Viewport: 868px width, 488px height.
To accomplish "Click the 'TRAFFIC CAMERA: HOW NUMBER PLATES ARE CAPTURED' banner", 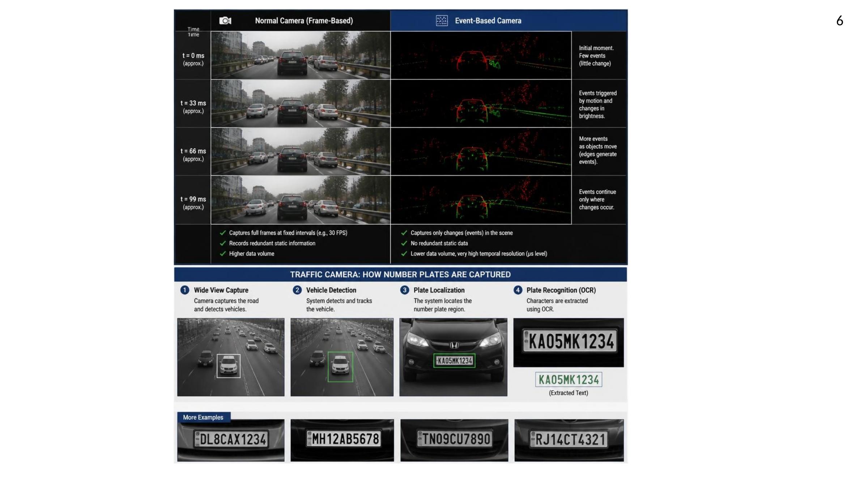I will tap(400, 274).
